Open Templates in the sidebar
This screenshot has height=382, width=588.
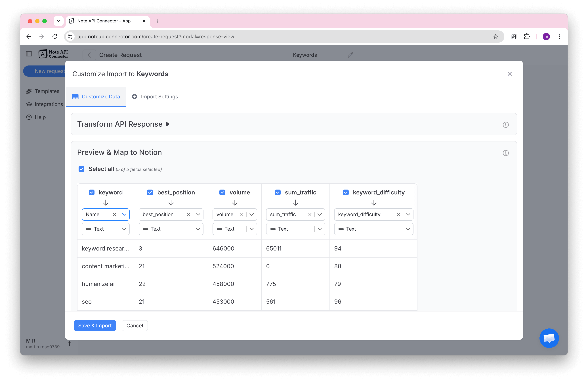43,91
